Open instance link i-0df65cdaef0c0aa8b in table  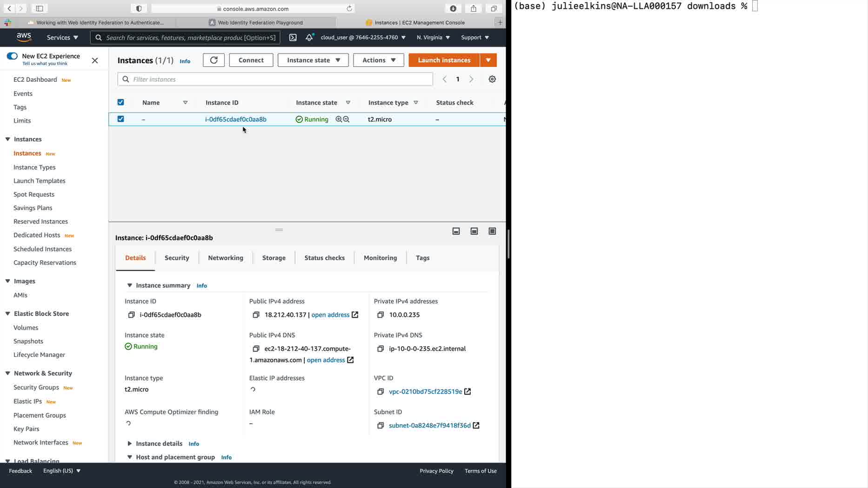(x=236, y=119)
